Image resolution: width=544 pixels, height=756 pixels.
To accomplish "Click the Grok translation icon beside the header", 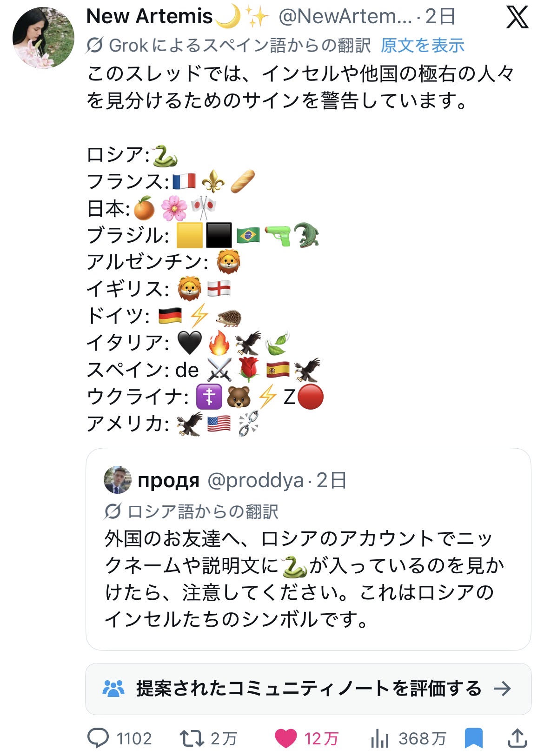I will [94, 46].
